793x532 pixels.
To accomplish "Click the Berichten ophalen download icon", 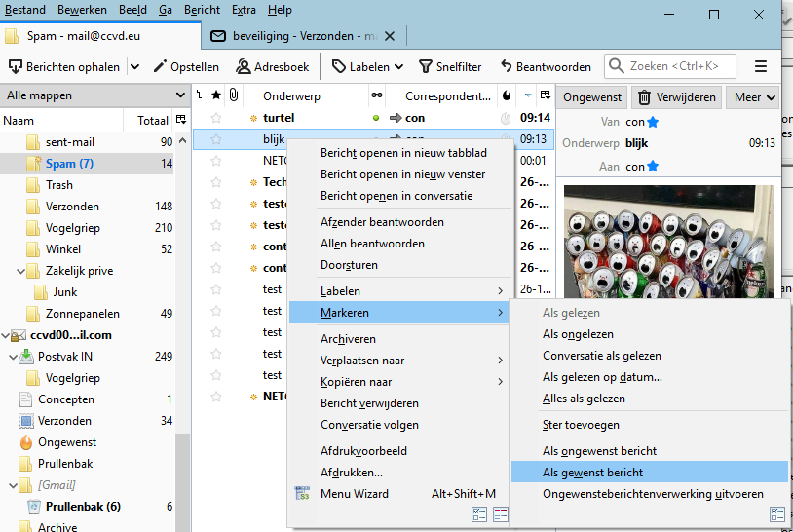I will point(16,67).
